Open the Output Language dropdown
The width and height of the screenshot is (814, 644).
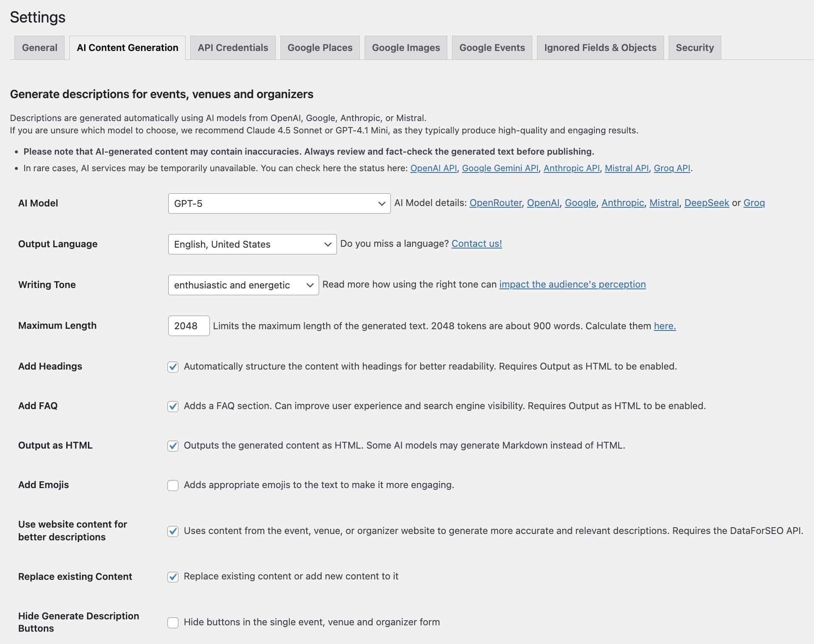(x=252, y=244)
